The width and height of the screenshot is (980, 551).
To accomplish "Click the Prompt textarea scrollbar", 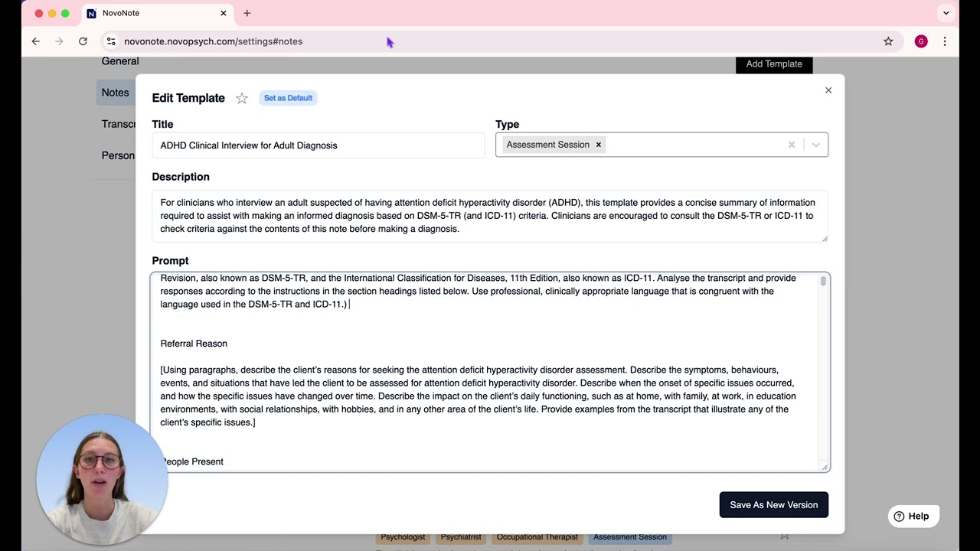I will (823, 282).
